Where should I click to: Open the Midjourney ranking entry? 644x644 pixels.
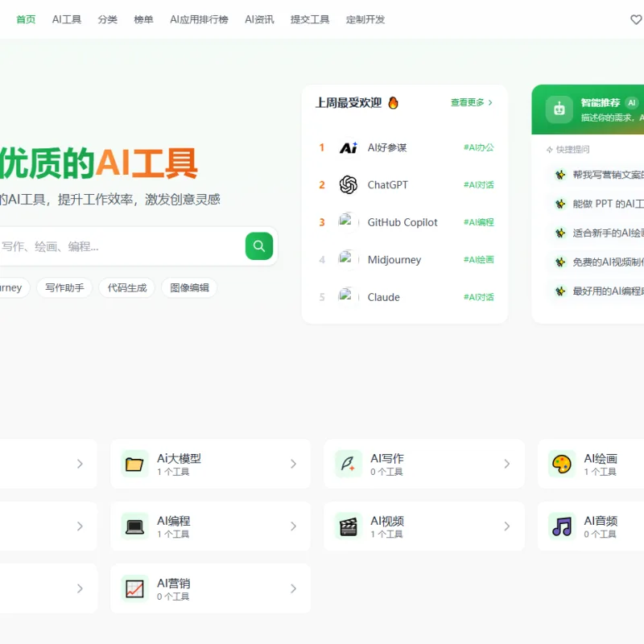(394, 259)
